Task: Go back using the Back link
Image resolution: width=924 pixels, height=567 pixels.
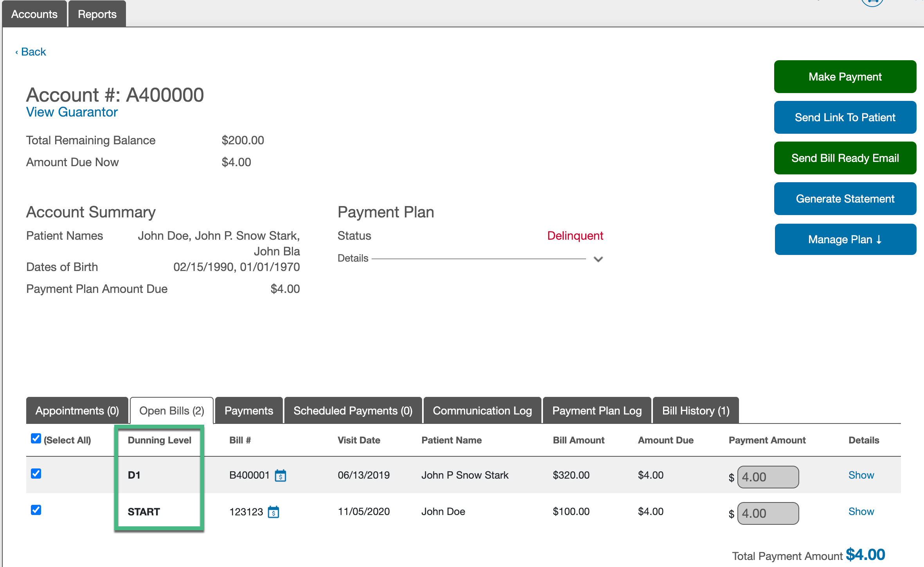Action: [x=31, y=51]
